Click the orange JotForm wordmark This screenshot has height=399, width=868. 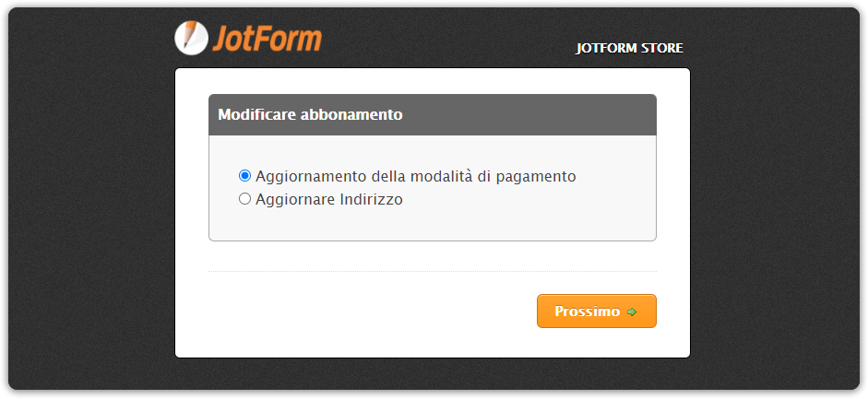(267, 38)
